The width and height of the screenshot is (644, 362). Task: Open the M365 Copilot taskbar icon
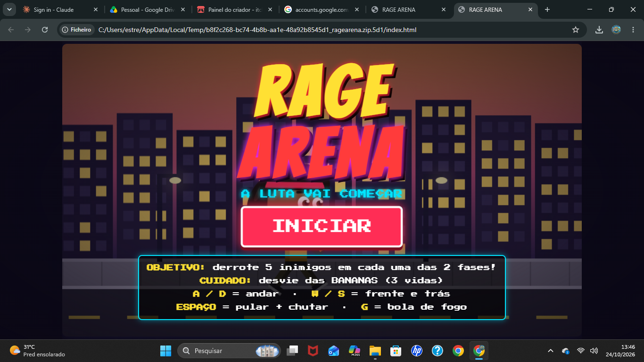click(355, 351)
